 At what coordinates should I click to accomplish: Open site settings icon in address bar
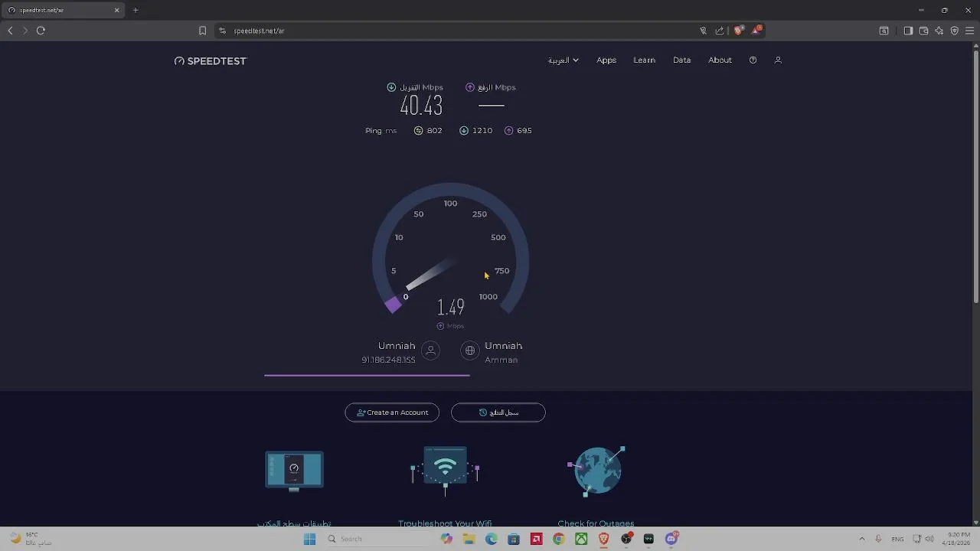222,31
